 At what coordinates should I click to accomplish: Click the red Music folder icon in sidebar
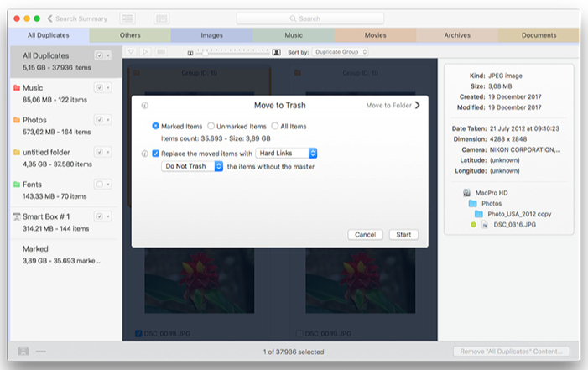pyautogui.click(x=17, y=87)
